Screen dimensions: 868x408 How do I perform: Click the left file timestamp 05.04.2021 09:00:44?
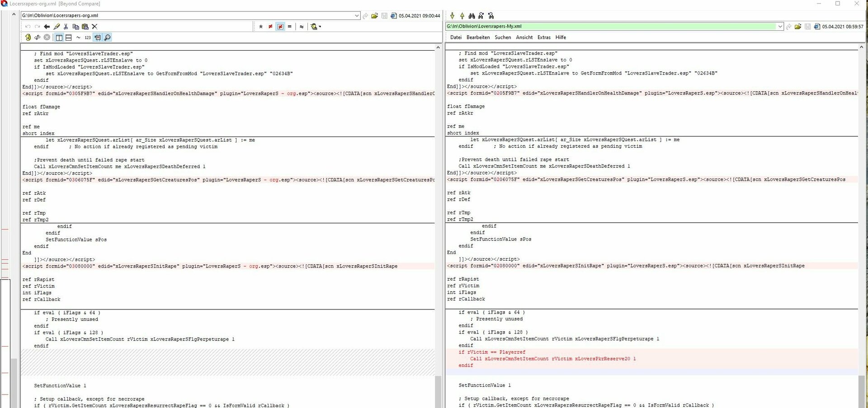420,16
